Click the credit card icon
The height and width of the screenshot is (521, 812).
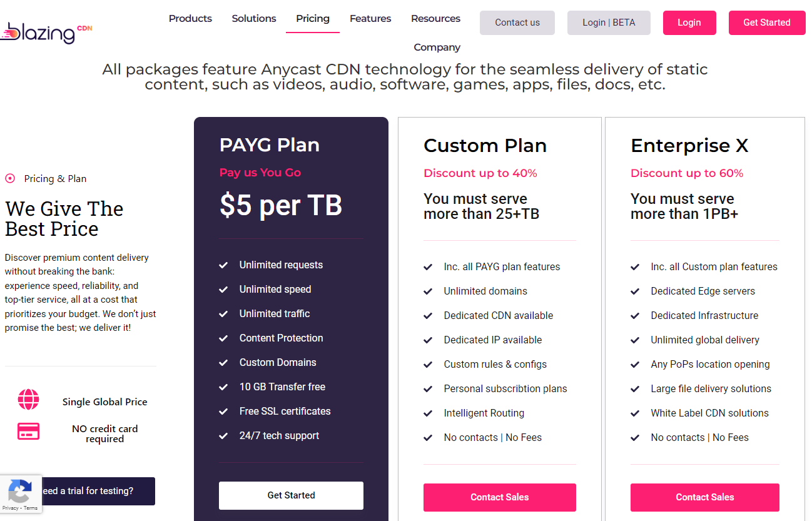[x=29, y=431]
